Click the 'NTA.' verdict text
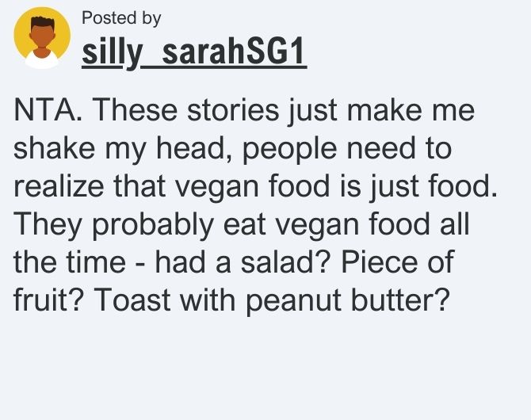 tap(48, 110)
